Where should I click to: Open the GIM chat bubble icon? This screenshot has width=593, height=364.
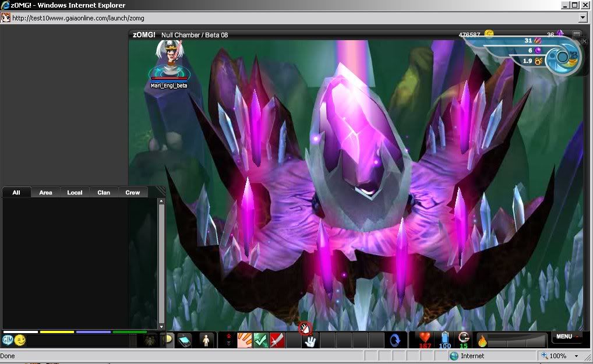click(x=8, y=340)
